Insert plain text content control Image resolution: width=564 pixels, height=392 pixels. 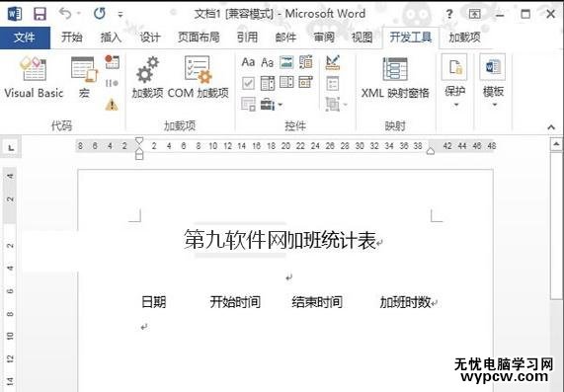[268, 62]
